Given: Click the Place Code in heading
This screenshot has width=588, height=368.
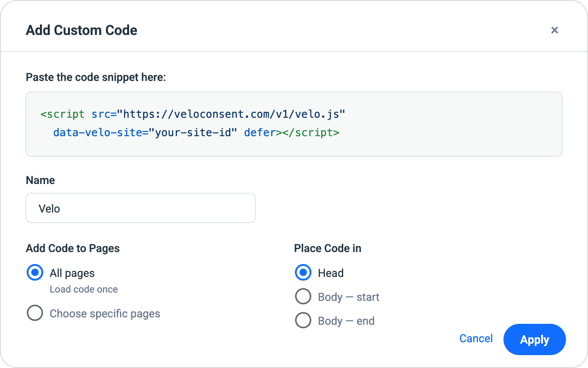Looking at the screenshot, I should [328, 248].
